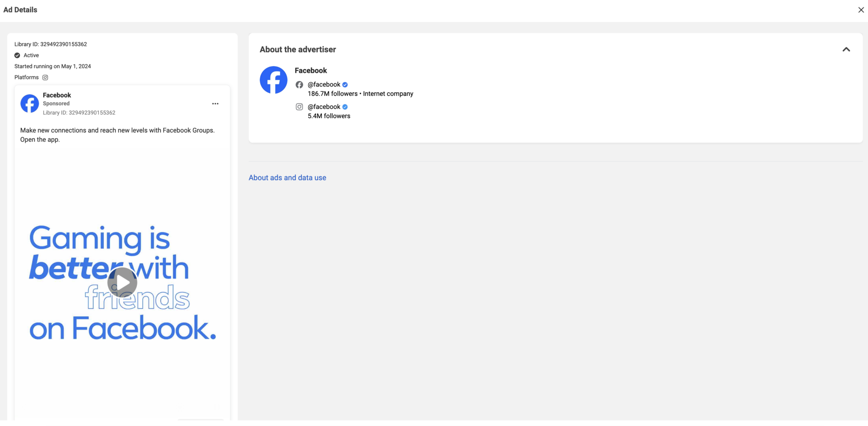Play the Gaming is better video
The image size is (868, 426).
[122, 282]
